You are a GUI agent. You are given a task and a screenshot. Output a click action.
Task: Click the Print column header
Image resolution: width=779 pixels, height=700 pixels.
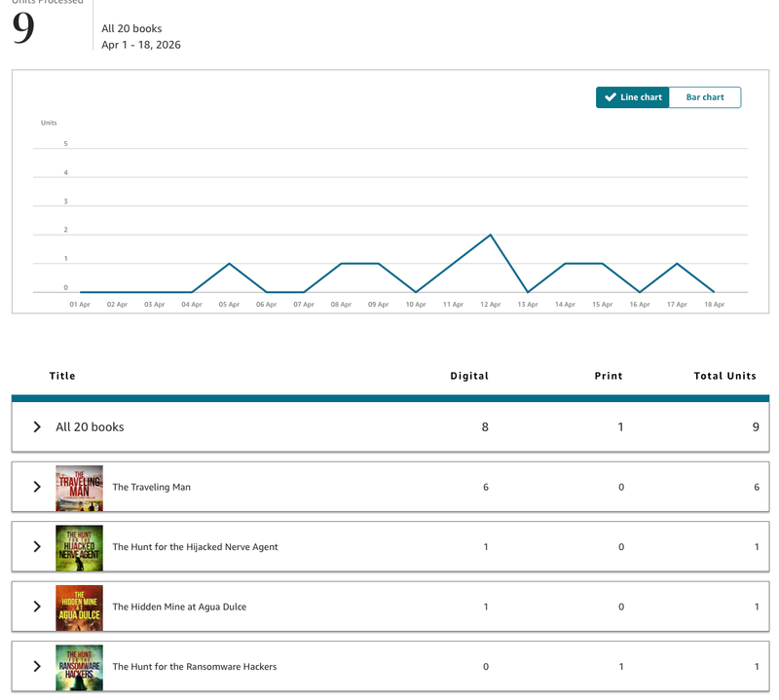(609, 376)
